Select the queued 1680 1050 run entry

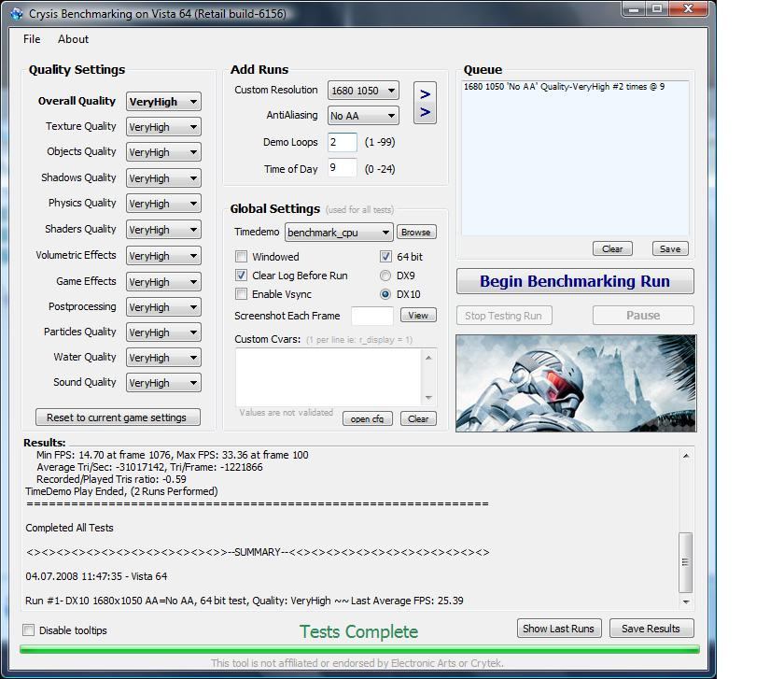point(564,87)
